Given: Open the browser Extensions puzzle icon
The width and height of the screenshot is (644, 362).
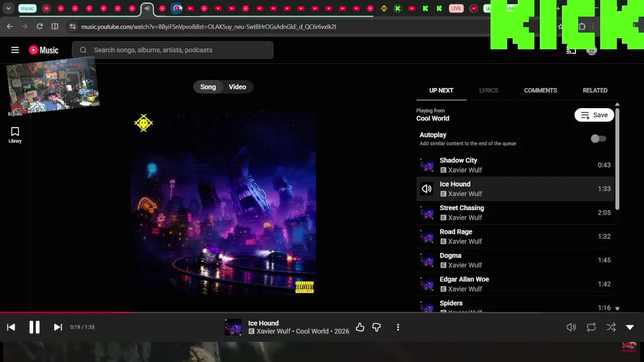Looking at the screenshot, I should point(582,27).
